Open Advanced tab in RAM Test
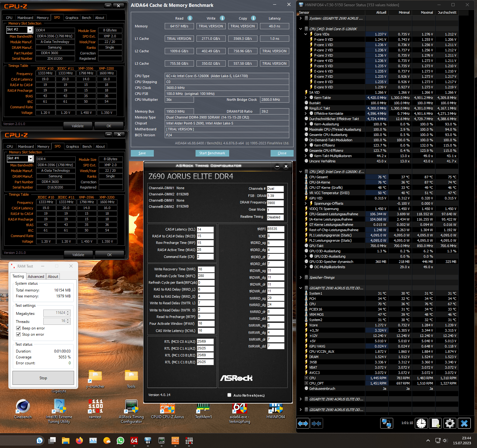The width and height of the screenshot is (477, 448). (x=36, y=277)
